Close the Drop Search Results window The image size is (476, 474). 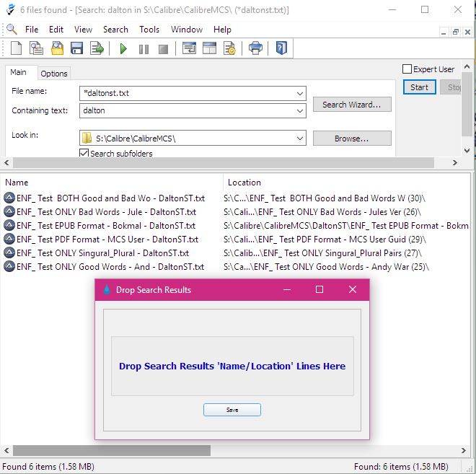coord(353,289)
